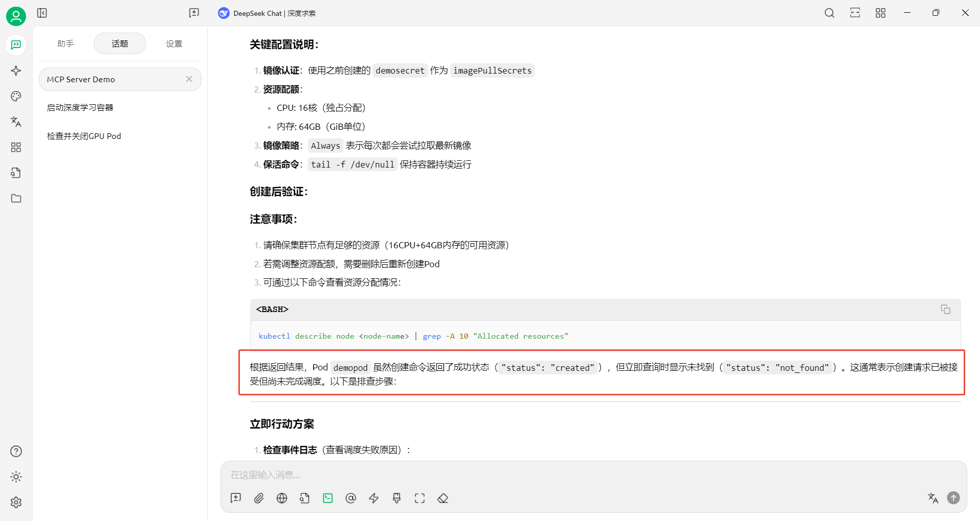Clear the context with the eraser icon
This screenshot has height=521, width=980.
[x=443, y=498]
